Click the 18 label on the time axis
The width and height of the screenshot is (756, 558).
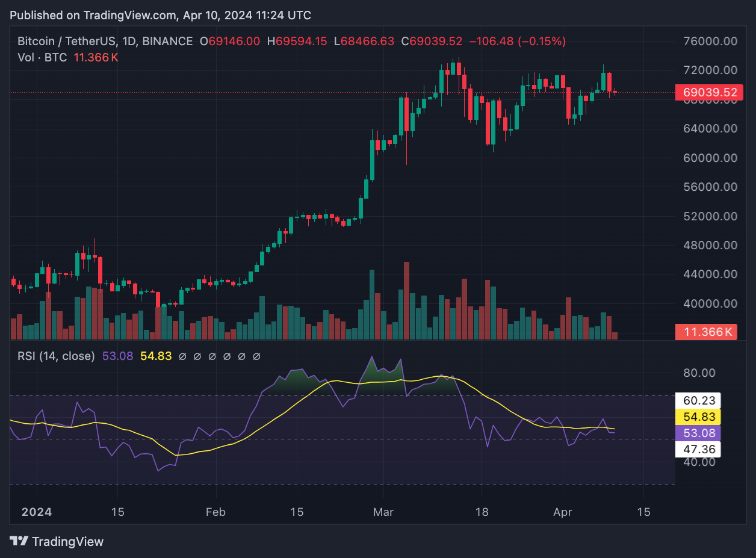pyautogui.click(x=482, y=512)
